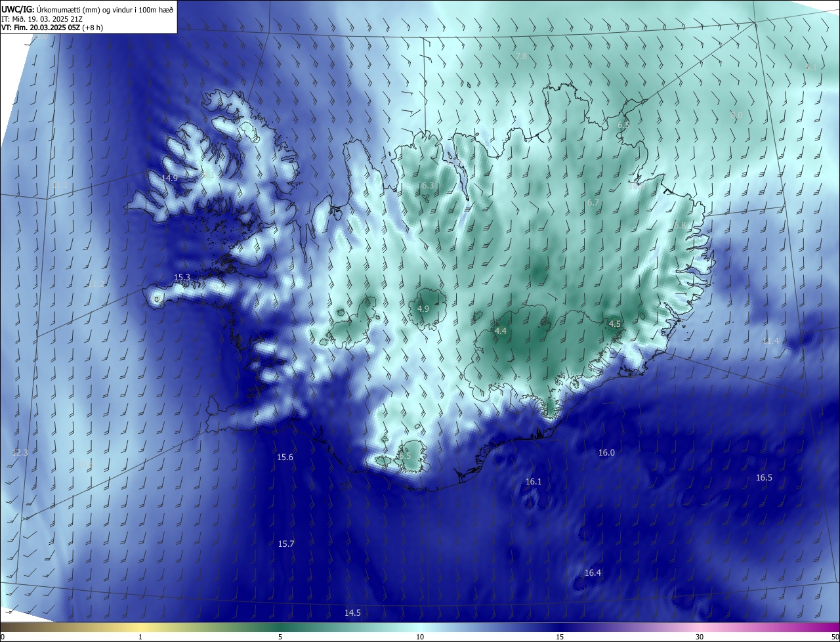Image resolution: width=840 pixels, height=642 pixels.
Task: Click the initial time line 'IT: Mið. 19. 03. 2025 21Z'
Action: click(42, 19)
